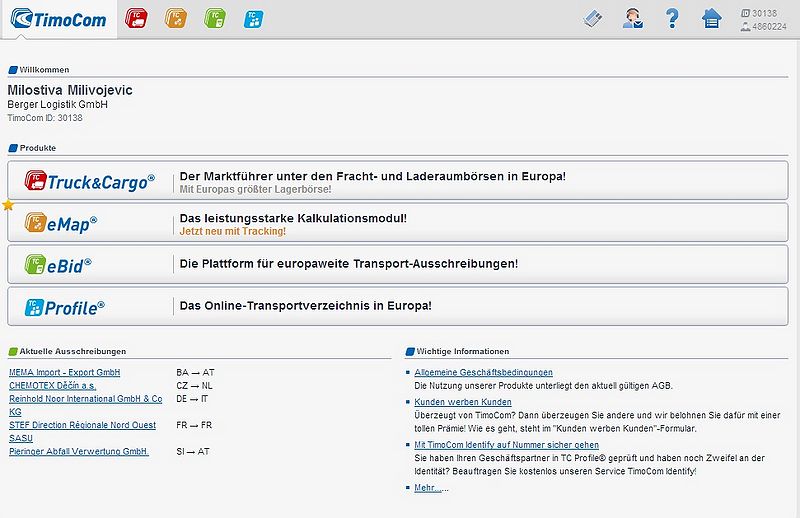Open the blue Profile icon in top bar

[254, 19]
